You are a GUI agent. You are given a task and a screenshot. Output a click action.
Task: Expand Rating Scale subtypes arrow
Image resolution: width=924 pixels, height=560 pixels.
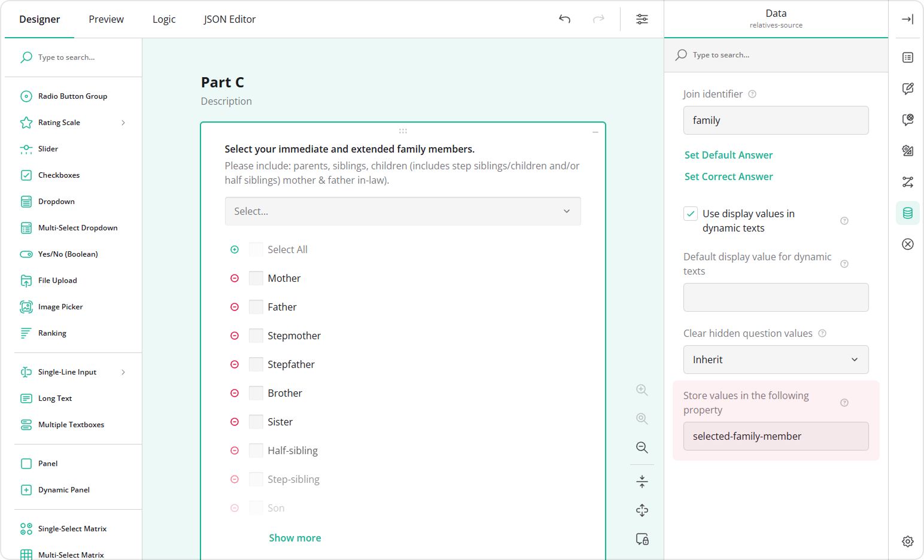123,123
